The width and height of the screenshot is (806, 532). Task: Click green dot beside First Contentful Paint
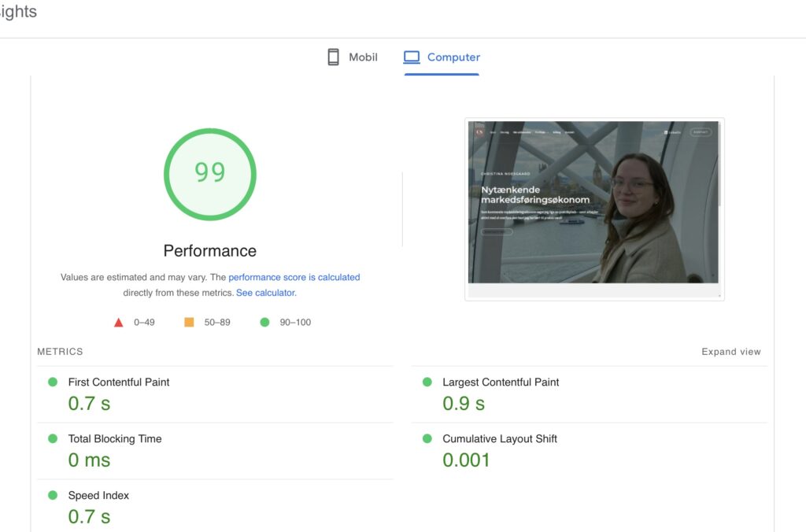click(x=53, y=382)
